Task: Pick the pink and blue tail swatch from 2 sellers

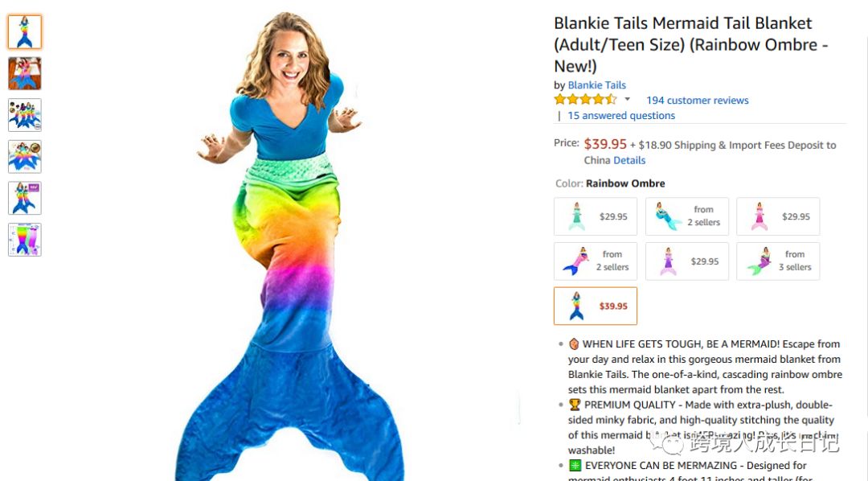Action: [595, 261]
